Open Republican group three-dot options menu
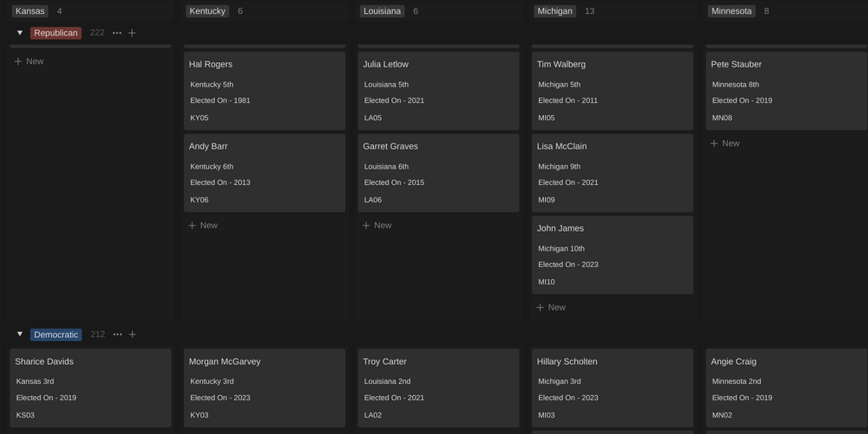 tap(117, 33)
